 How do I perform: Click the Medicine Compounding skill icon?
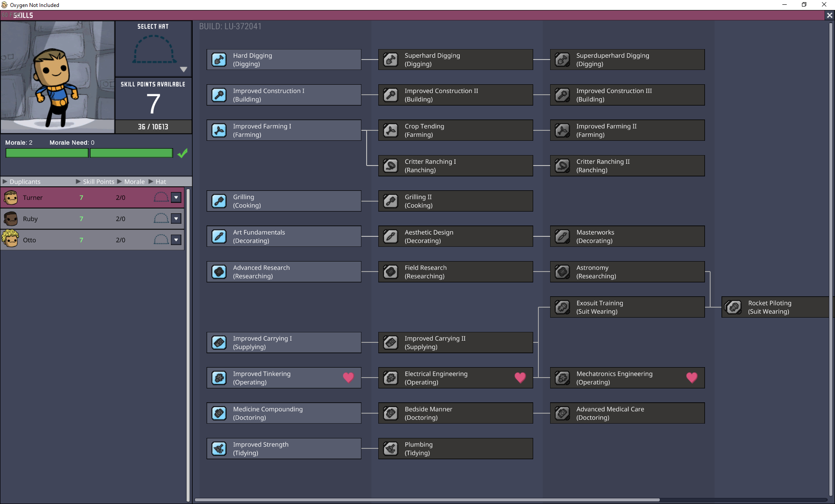point(219,413)
